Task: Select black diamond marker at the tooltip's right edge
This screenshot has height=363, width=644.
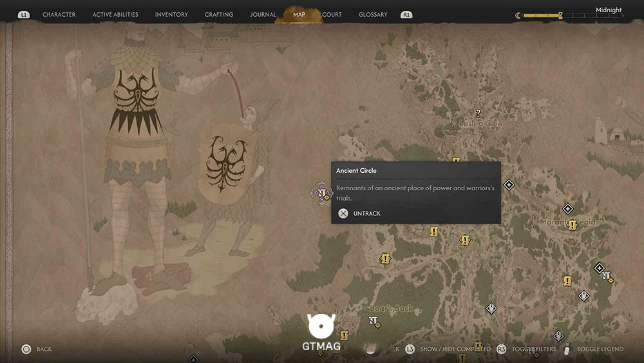Action: pos(509,185)
